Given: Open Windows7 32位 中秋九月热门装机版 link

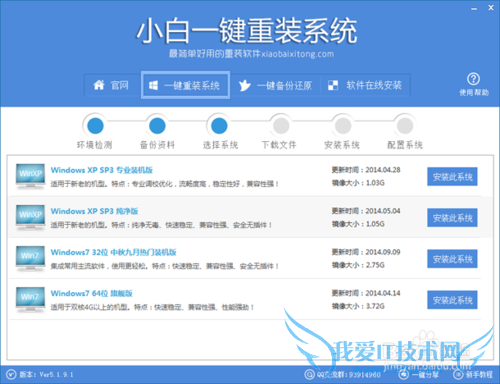Looking at the screenshot, I should (x=113, y=252).
